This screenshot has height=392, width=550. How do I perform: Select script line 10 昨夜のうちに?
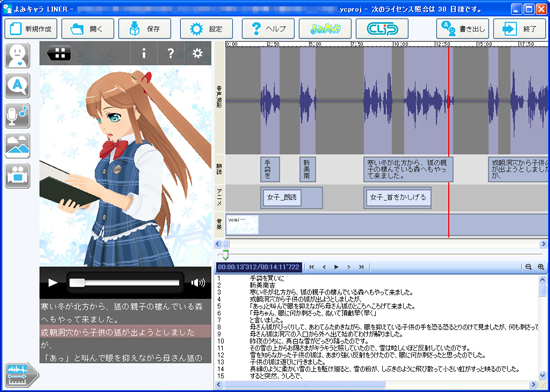coord(309,341)
